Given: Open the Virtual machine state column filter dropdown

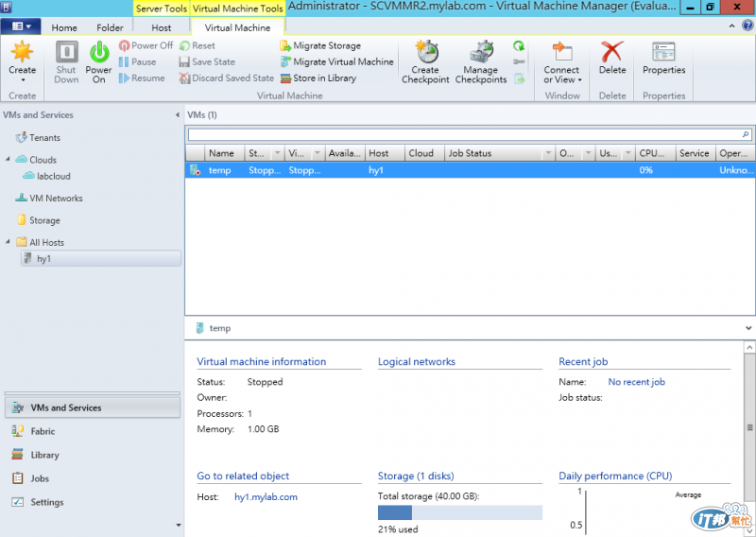Looking at the screenshot, I should (318, 153).
